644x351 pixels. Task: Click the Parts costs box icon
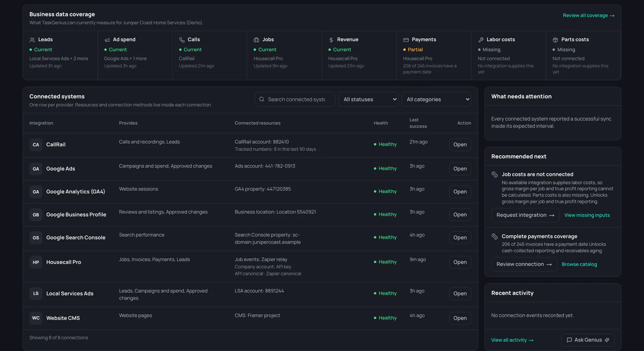tap(555, 40)
